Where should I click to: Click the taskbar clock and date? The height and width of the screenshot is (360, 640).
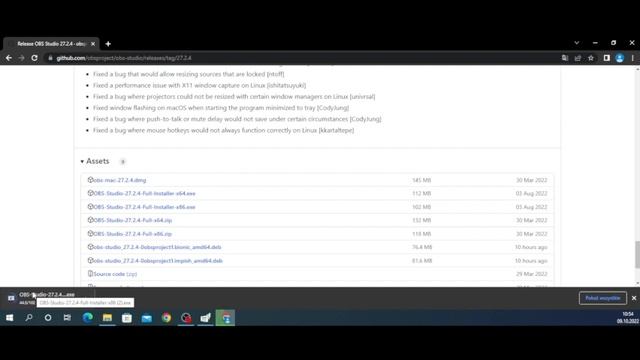[x=628, y=318]
